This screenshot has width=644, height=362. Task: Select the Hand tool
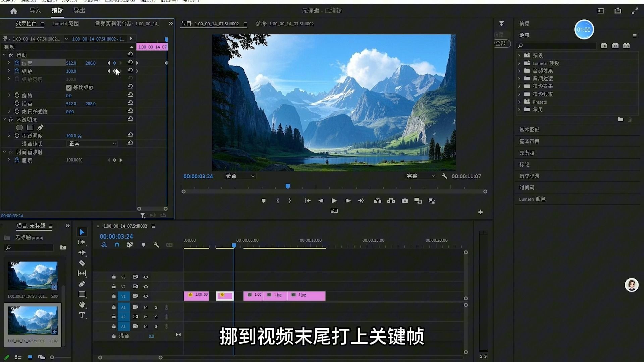pos(82,305)
